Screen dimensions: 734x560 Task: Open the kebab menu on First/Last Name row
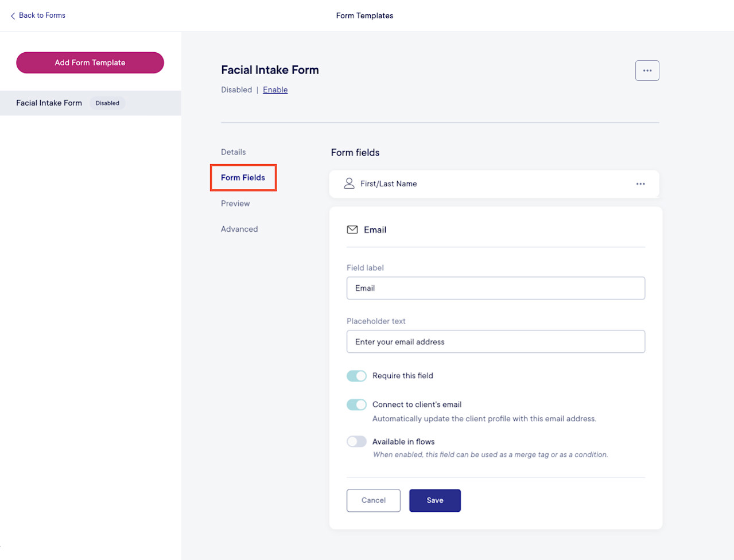coord(640,184)
